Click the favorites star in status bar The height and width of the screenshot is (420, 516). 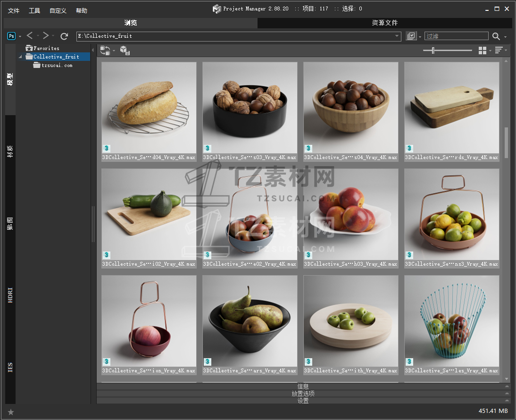pos(11,412)
